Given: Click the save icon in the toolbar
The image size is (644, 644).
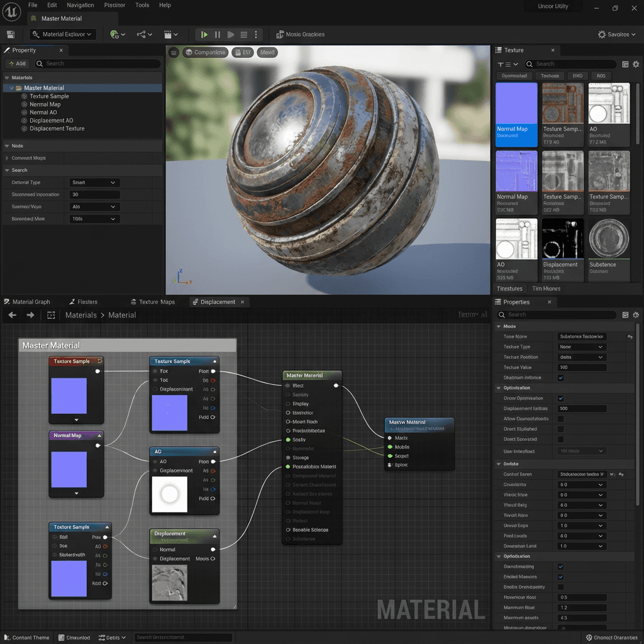Looking at the screenshot, I should click(11, 35).
